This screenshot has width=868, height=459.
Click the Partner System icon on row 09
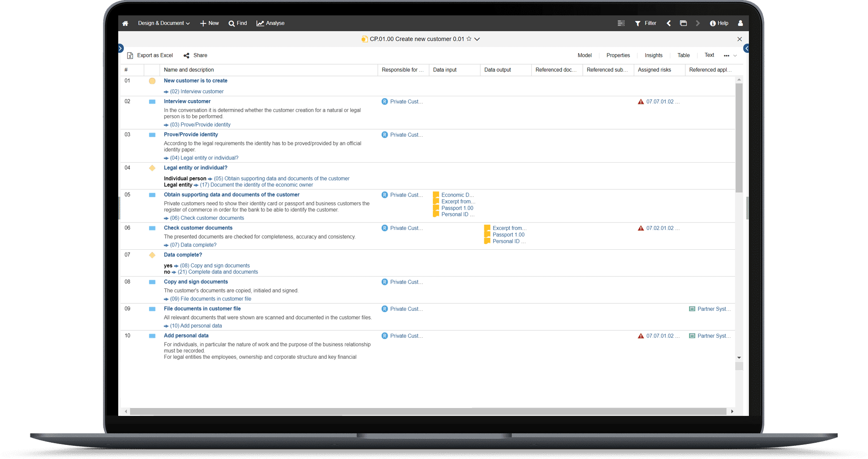click(692, 309)
